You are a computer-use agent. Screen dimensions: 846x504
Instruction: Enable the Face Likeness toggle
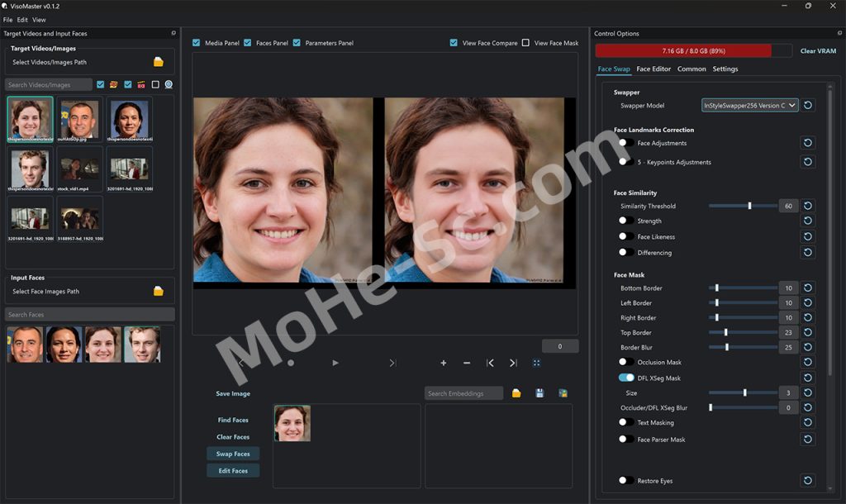[x=626, y=236]
